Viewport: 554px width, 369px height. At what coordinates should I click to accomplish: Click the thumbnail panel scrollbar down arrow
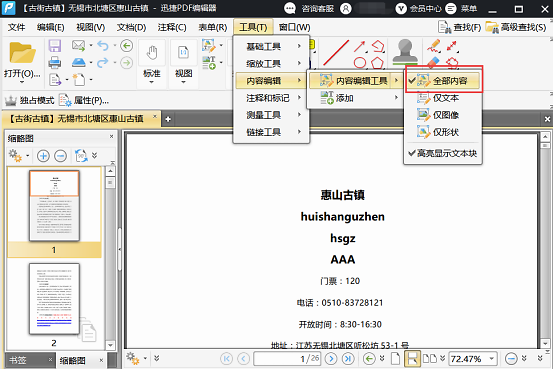110,345
